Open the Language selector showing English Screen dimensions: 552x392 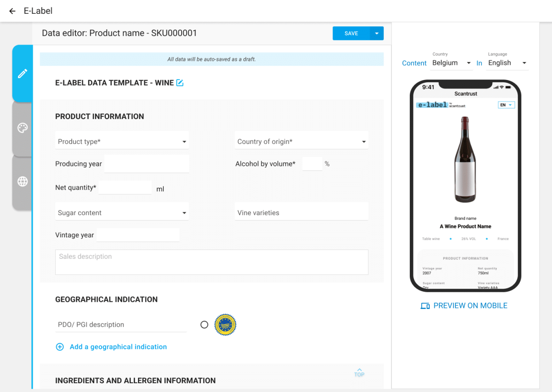pyautogui.click(x=508, y=63)
